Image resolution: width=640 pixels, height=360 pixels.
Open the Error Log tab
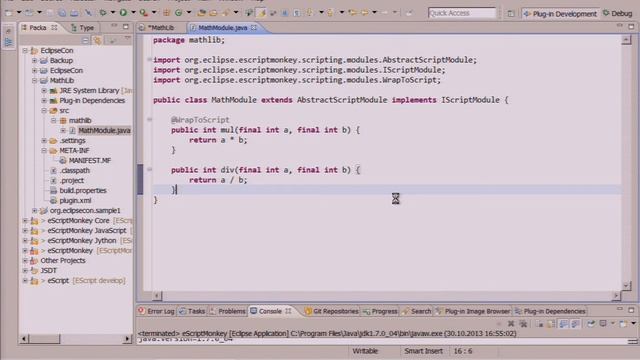156,311
